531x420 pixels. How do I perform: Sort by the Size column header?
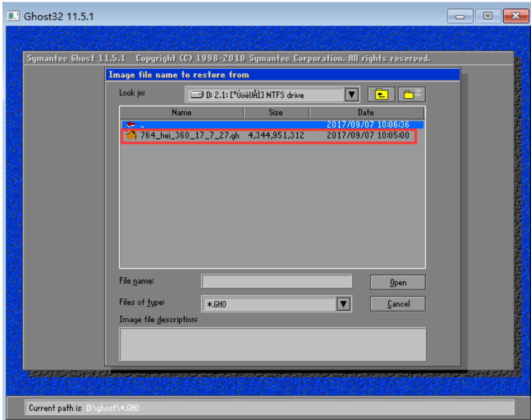276,112
